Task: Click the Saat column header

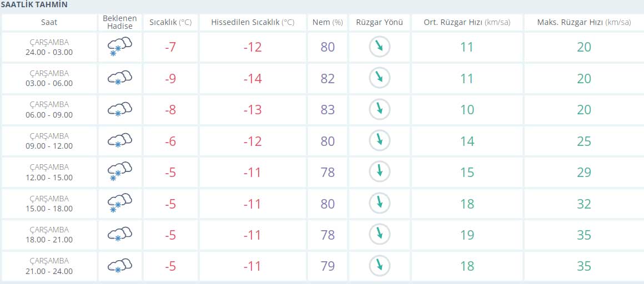Action: click(x=49, y=22)
